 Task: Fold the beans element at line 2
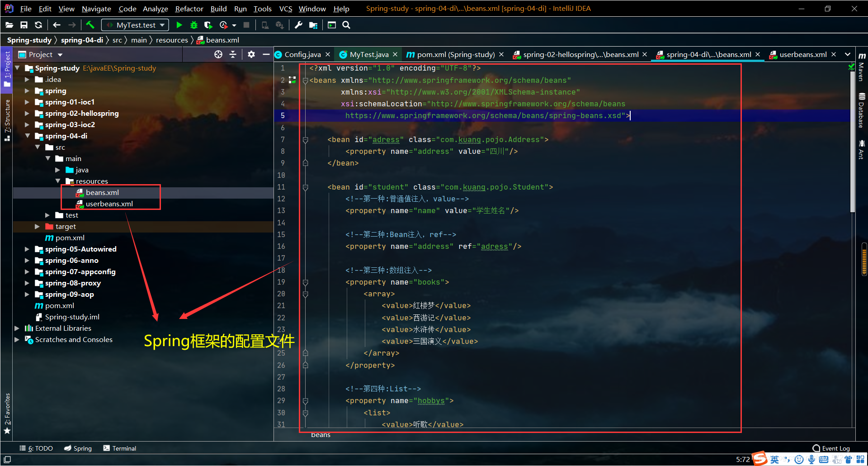click(x=305, y=81)
